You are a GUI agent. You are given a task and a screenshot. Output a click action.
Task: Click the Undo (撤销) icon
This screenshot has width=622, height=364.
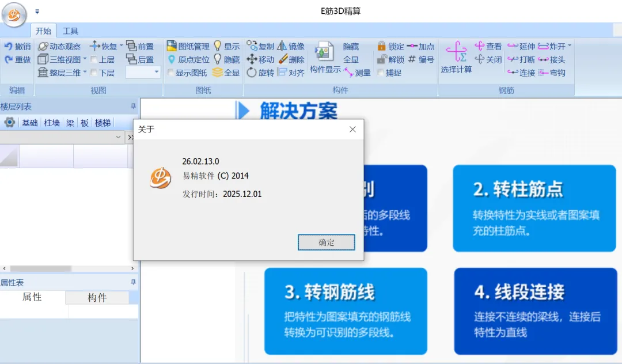8,47
